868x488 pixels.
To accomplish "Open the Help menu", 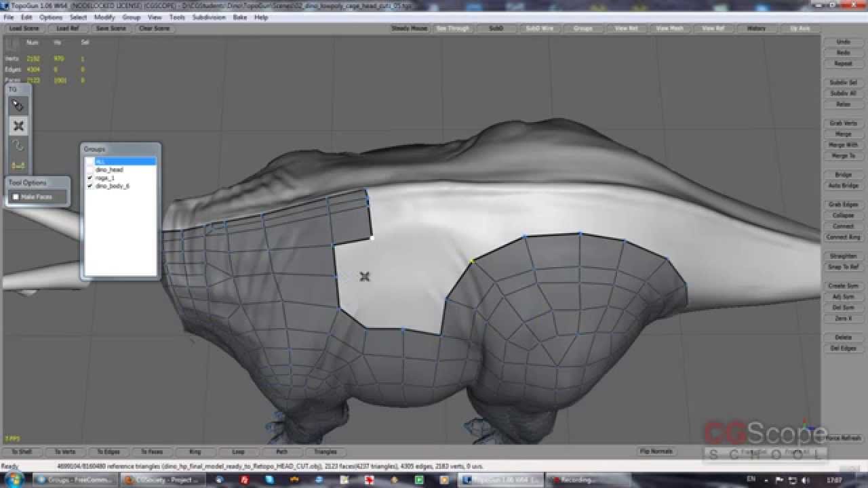I will point(261,17).
